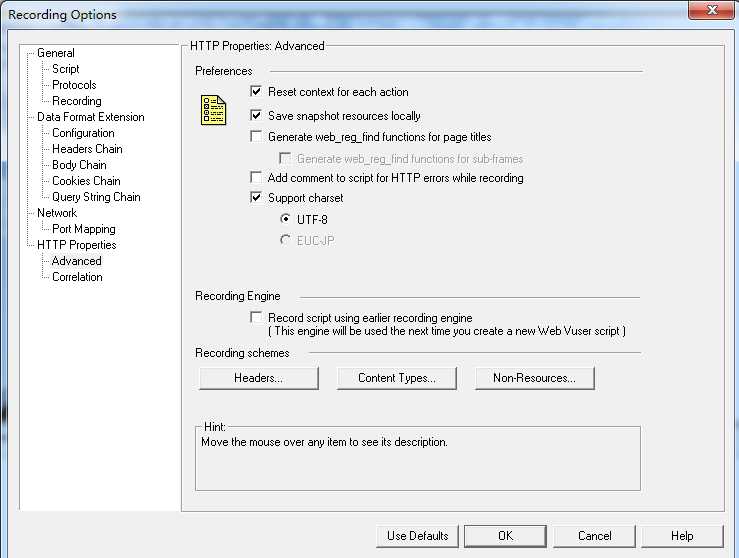Open the Non-Resources settings

coord(534,378)
